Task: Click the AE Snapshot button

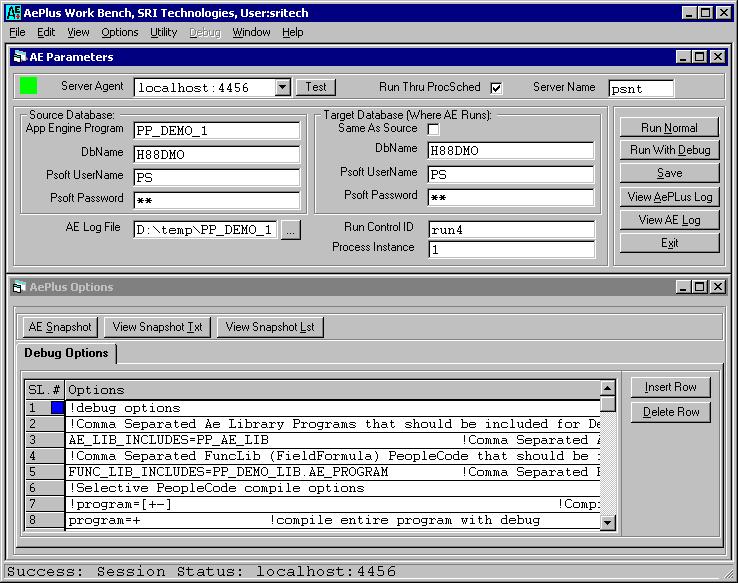Action: [60, 327]
